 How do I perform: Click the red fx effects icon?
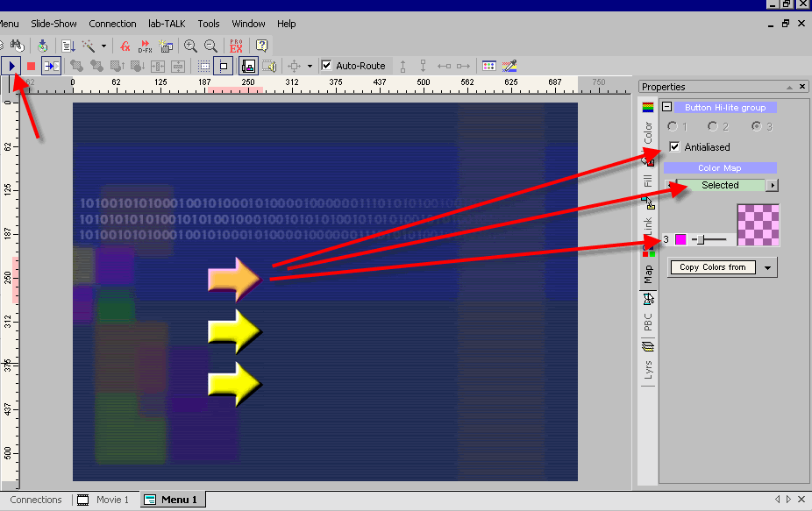125,46
